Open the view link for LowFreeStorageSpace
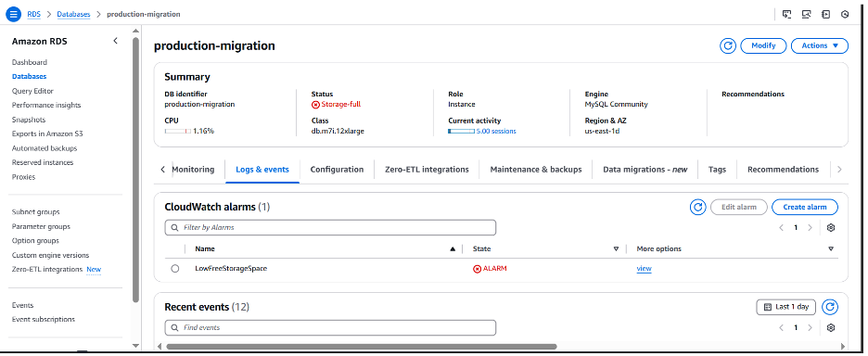This screenshot has width=868, height=356. pyautogui.click(x=644, y=269)
